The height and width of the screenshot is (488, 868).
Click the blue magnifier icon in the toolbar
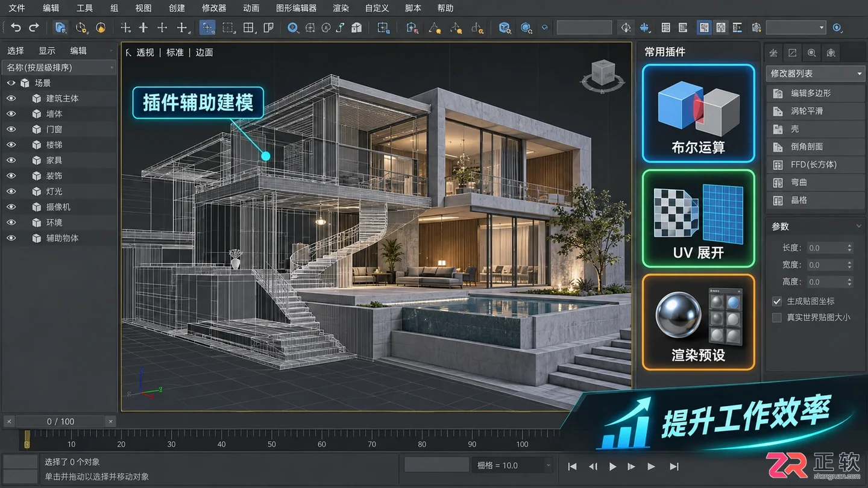click(x=293, y=27)
